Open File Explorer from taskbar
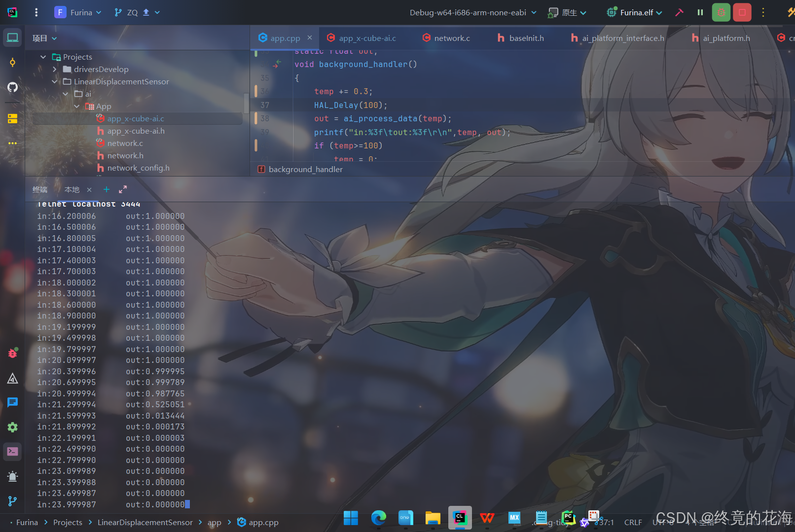The height and width of the screenshot is (532, 795). [433, 518]
